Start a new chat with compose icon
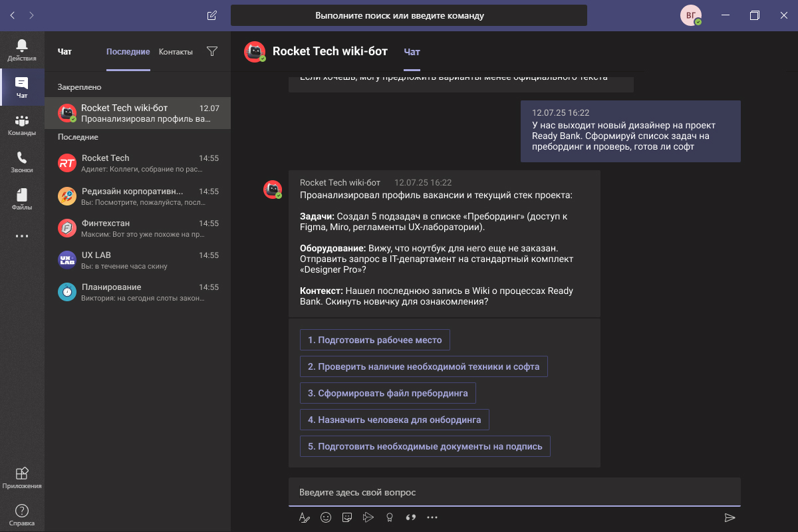The height and width of the screenshot is (532, 798). click(212, 15)
